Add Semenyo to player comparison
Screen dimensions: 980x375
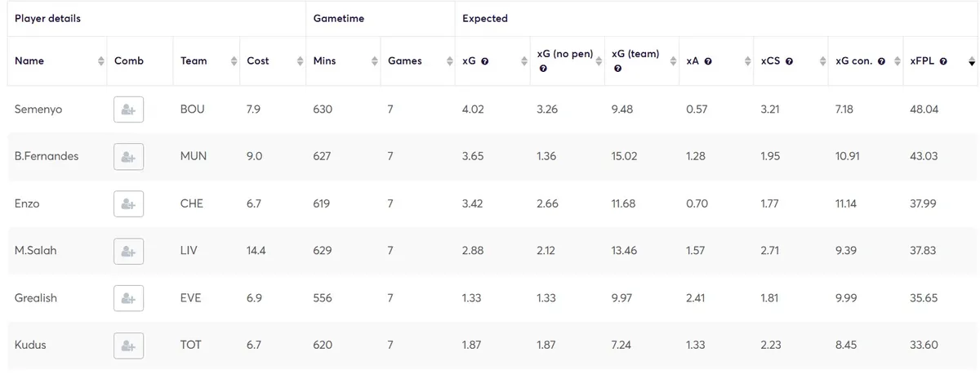click(x=128, y=109)
